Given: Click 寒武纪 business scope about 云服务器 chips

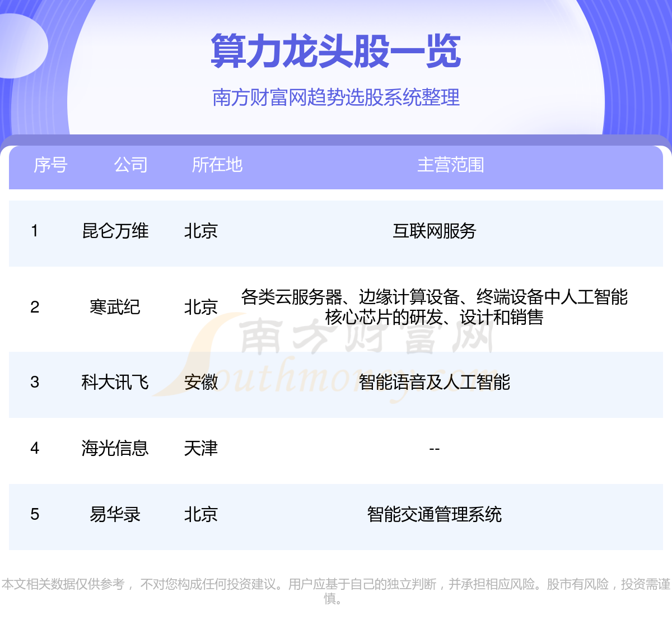Looking at the screenshot, I should point(435,307).
